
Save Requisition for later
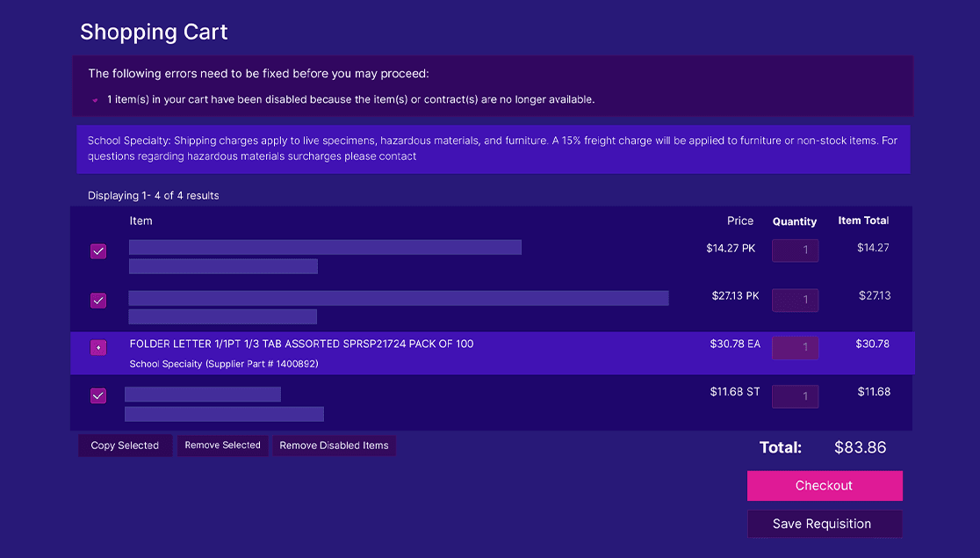(824, 524)
